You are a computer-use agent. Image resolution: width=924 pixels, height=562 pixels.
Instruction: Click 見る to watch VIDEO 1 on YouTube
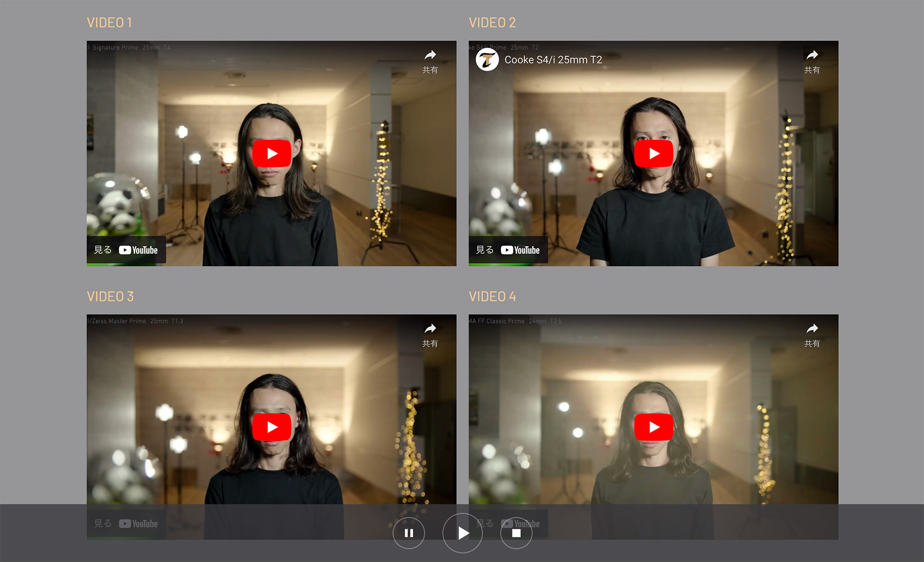click(103, 250)
